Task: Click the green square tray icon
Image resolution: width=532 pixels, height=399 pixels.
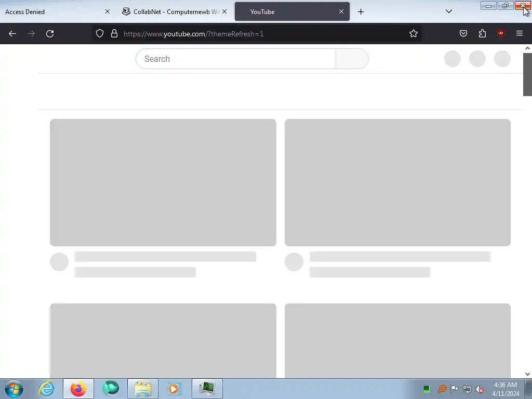Action: [427, 389]
